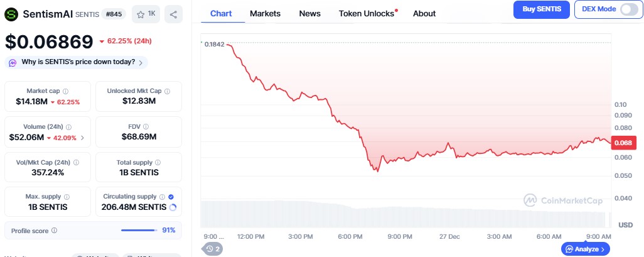This screenshot has width=644, height=257.
Task: Go to the About tab
Action: 424,13
